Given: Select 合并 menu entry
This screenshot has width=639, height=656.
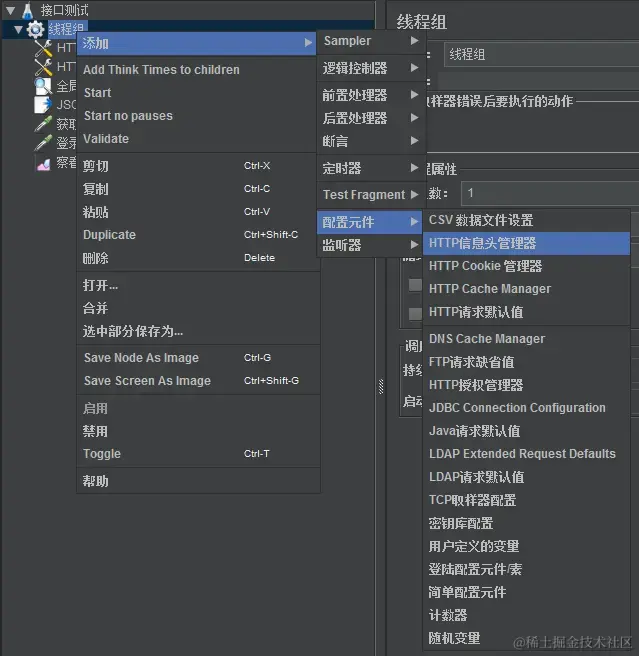Looking at the screenshot, I should tap(198, 308).
